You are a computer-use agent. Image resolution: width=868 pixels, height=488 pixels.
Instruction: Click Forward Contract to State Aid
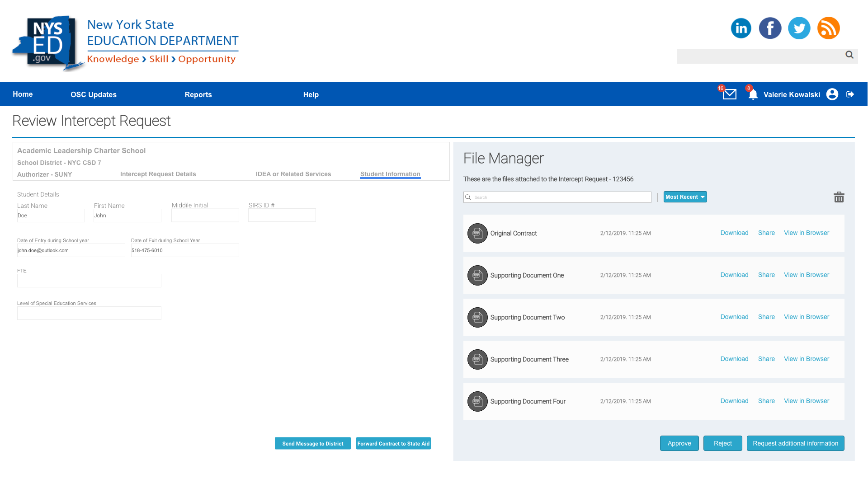[393, 444]
